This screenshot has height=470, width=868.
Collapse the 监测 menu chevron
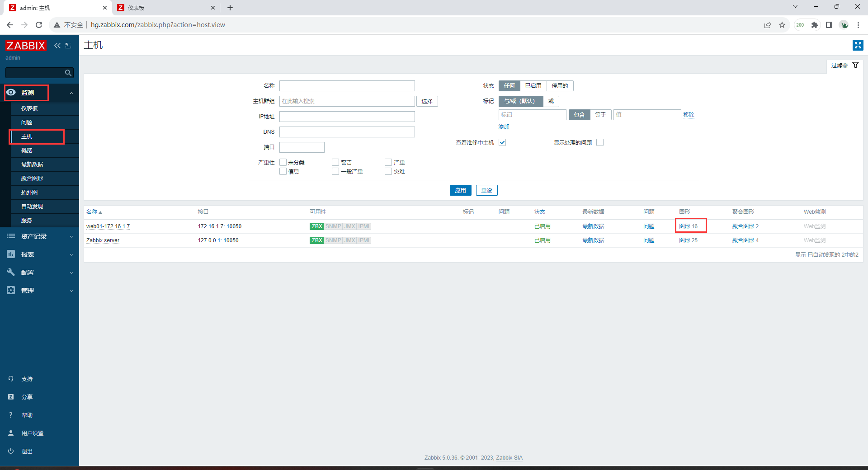[71, 93]
